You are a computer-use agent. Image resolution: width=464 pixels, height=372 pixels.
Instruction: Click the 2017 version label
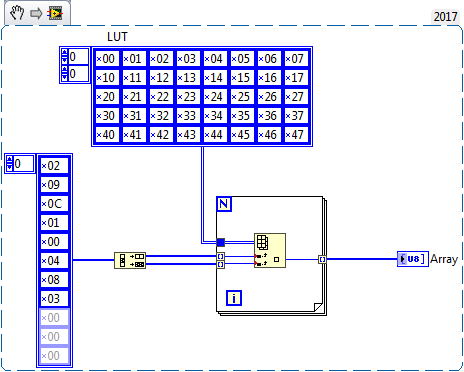445,16
